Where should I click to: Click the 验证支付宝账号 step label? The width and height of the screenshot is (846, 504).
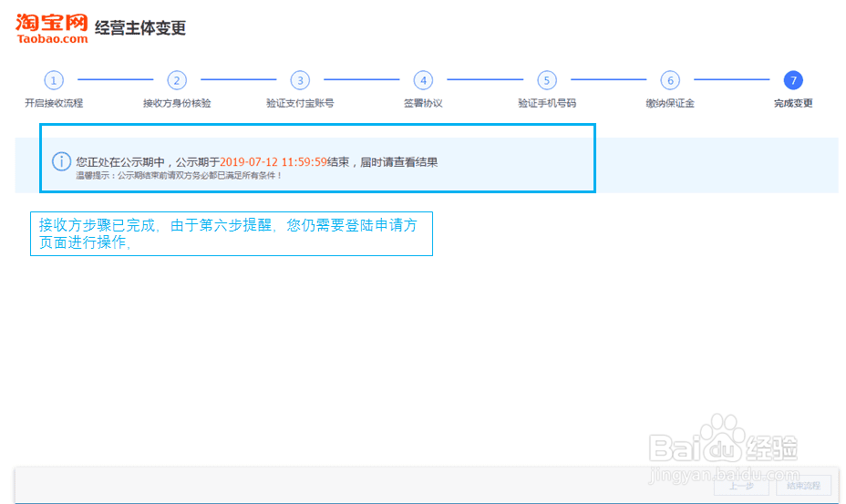(x=300, y=103)
